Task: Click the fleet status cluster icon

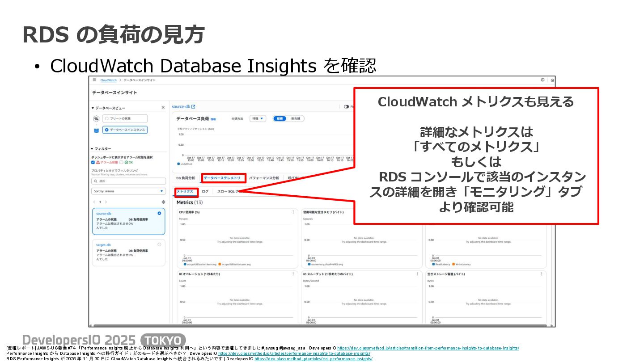Action: [x=96, y=119]
